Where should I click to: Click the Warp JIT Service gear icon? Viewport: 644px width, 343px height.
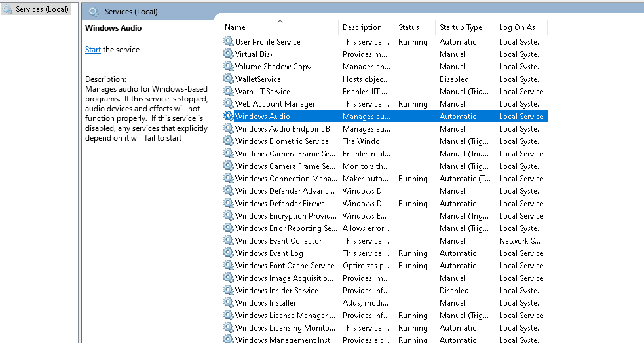point(229,91)
